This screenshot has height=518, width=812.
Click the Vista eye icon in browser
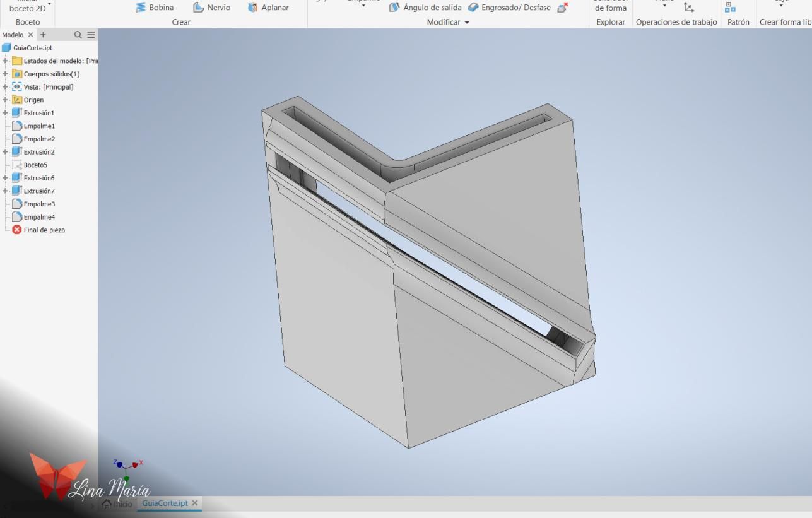[x=17, y=87]
